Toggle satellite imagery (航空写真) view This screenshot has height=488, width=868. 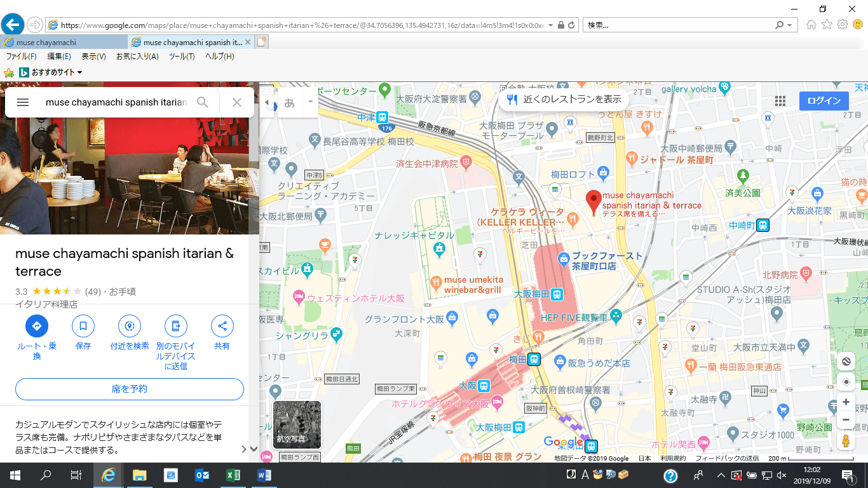(x=297, y=424)
